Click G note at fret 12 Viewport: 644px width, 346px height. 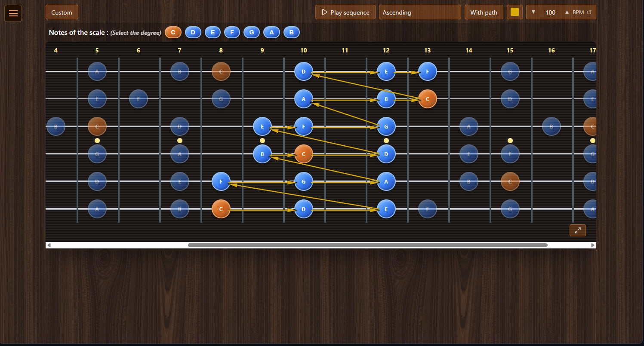click(x=386, y=126)
